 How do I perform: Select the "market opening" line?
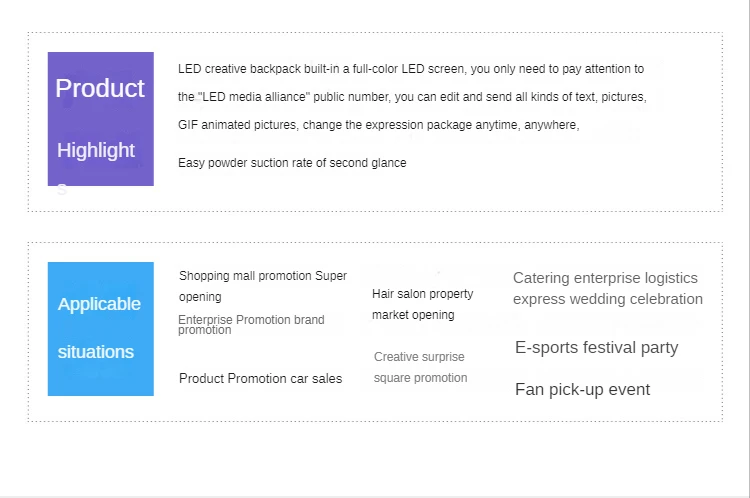point(413,315)
